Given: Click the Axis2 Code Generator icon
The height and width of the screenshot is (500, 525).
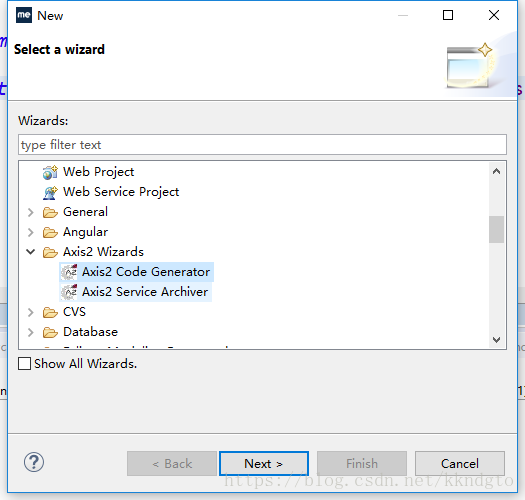Looking at the screenshot, I should click(x=70, y=272).
